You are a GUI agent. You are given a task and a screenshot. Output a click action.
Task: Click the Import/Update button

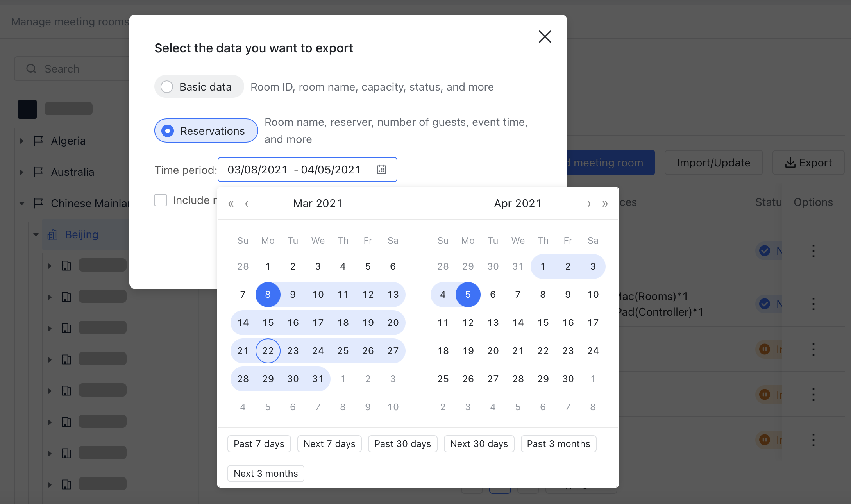coord(713,163)
